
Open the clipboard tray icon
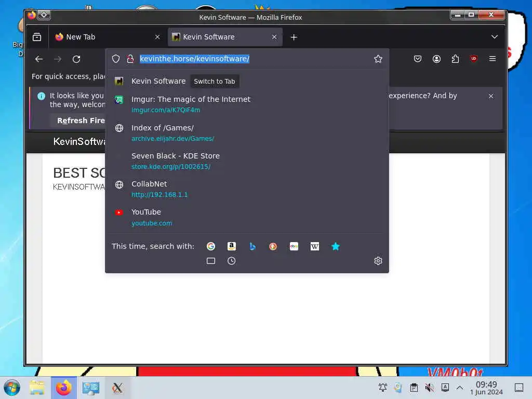(x=414, y=388)
